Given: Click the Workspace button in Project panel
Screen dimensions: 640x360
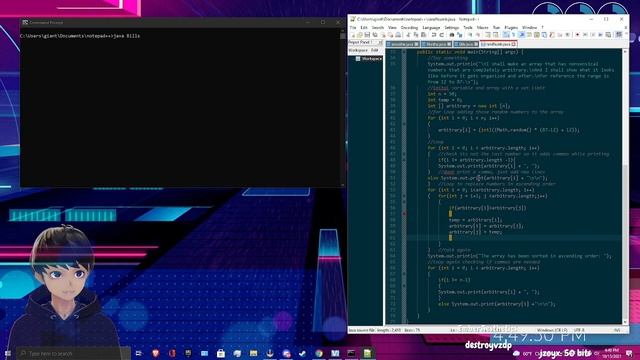Looking at the screenshot, I should click(x=358, y=50).
